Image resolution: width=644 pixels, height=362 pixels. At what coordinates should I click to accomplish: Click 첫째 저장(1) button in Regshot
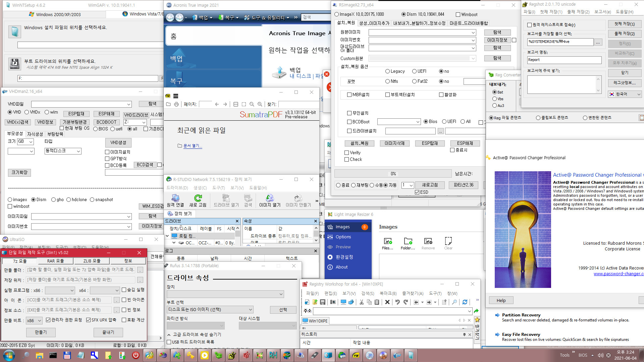[625, 24]
